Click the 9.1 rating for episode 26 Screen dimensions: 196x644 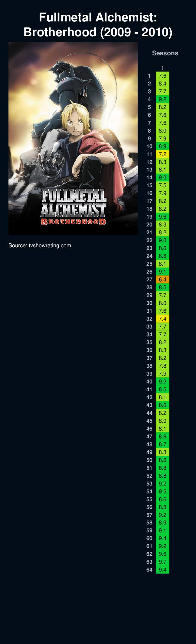(x=162, y=272)
